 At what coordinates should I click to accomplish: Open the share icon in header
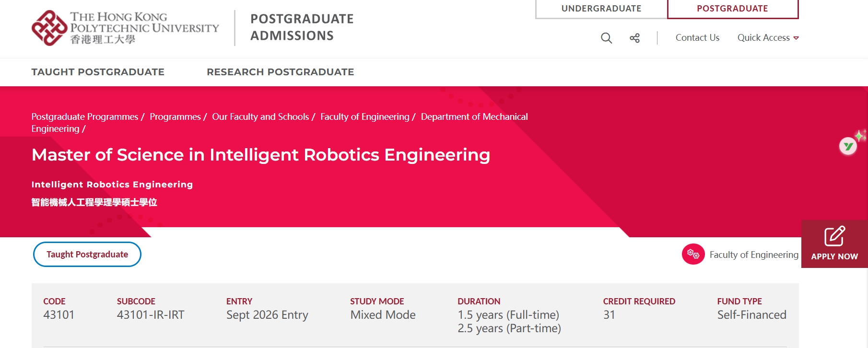pyautogui.click(x=634, y=38)
